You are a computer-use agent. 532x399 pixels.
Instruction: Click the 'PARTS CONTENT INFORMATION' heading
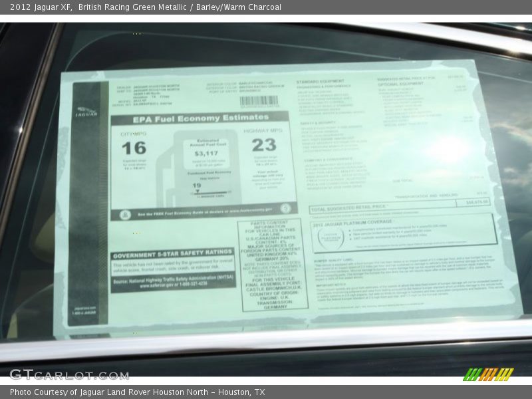point(270,225)
